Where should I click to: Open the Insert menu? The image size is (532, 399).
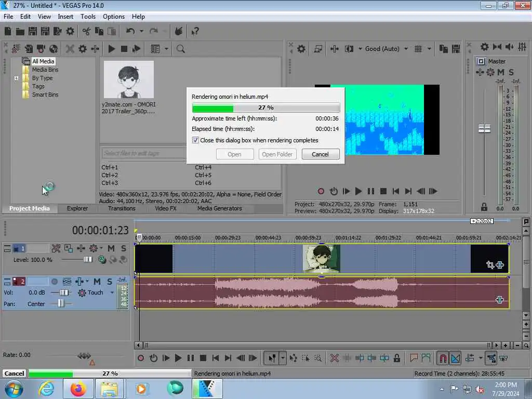65,17
